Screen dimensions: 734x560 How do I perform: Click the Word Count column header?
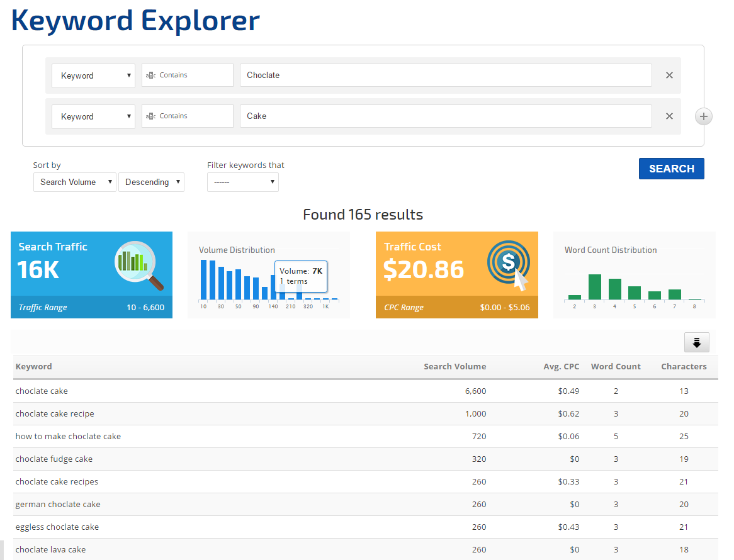(x=615, y=366)
